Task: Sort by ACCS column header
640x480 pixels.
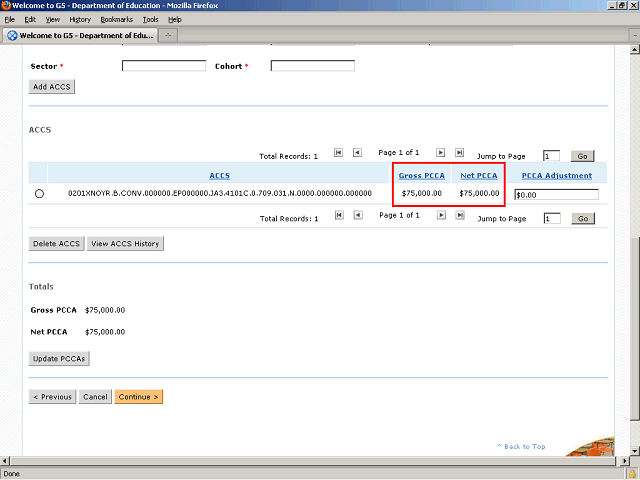Action: pyautogui.click(x=220, y=176)
